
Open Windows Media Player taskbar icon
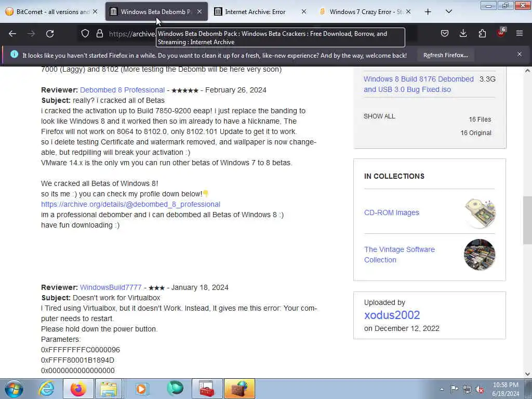[x=142, y=389]
